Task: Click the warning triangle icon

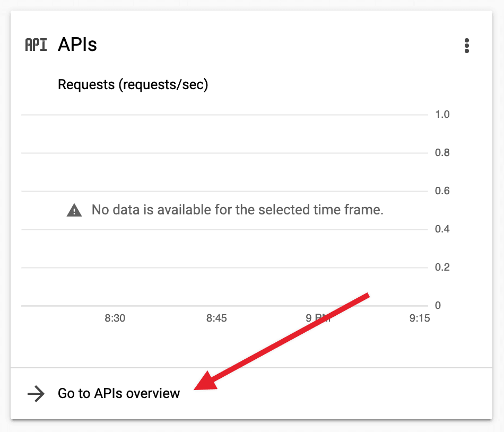Action: click(74, 211)
